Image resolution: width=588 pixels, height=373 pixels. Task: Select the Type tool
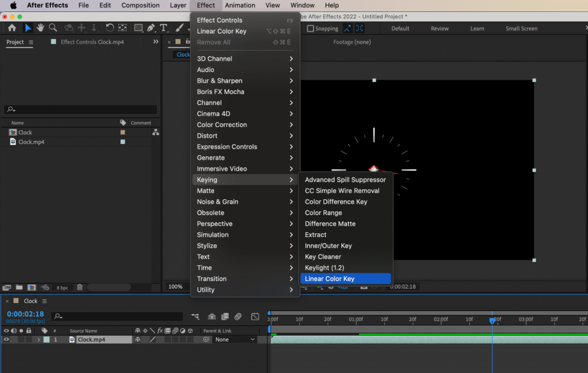coord(164,27)
